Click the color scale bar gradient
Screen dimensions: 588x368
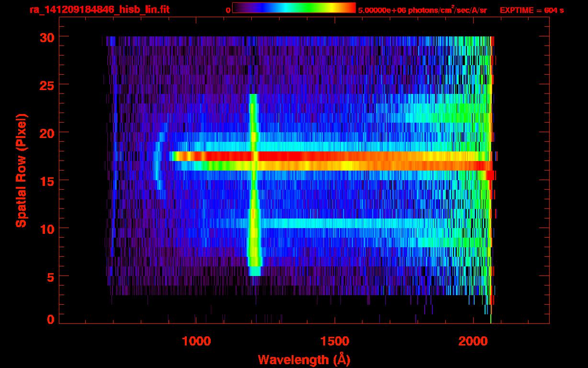[294, 8]
